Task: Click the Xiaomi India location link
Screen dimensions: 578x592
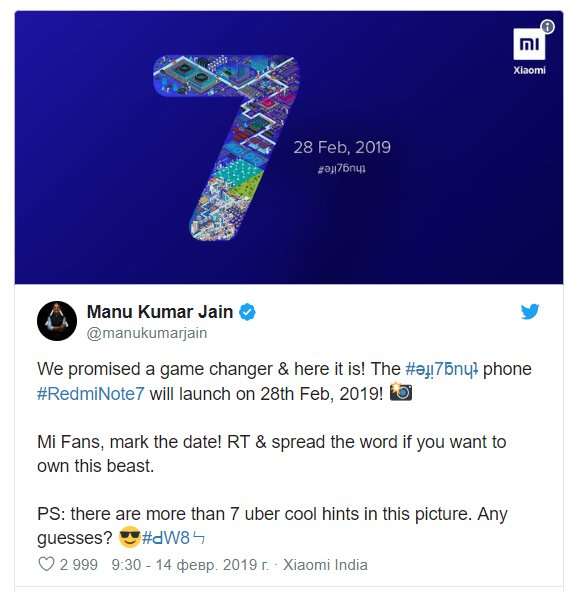Action: 325,565
